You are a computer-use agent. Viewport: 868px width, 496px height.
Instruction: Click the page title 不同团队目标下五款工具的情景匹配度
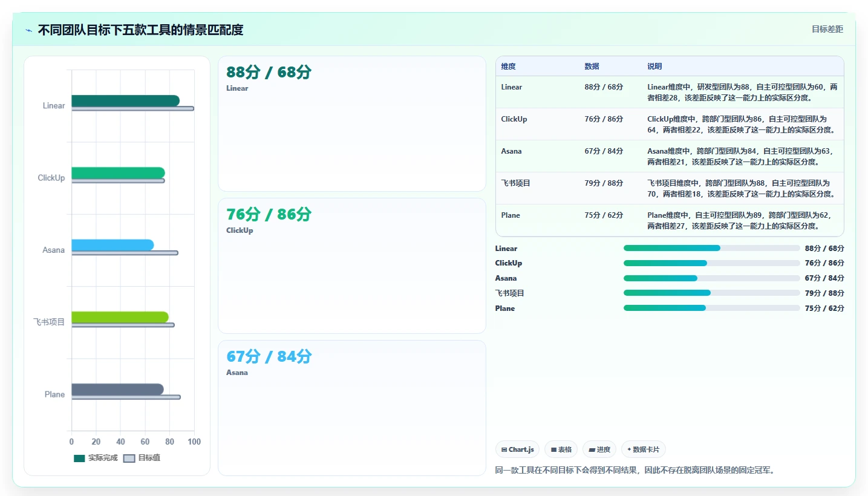[140, 30]
